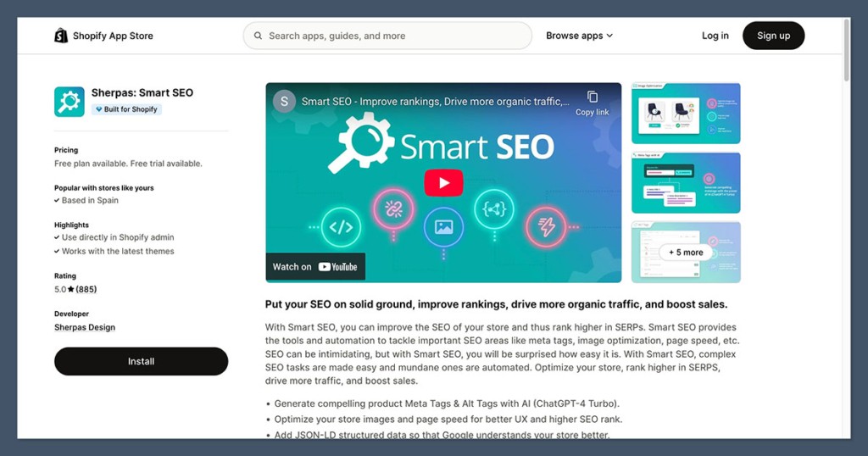Open Watch on YouTube link

315,267
